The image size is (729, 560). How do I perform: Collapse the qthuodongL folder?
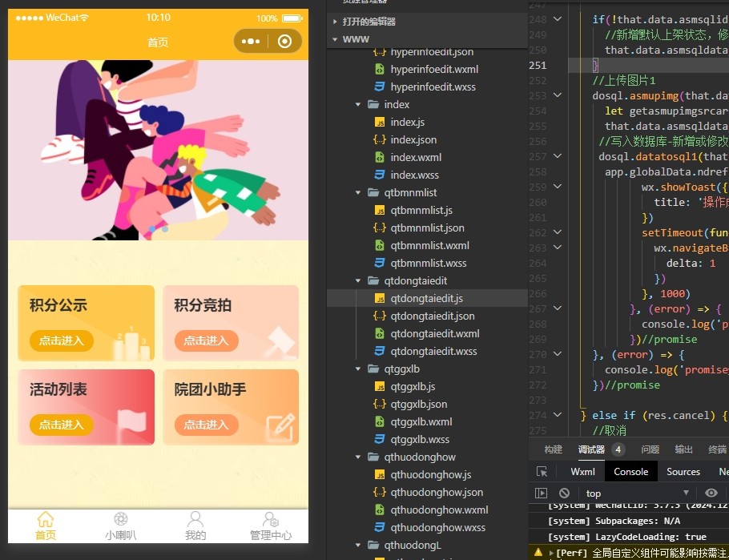[358, 545]
